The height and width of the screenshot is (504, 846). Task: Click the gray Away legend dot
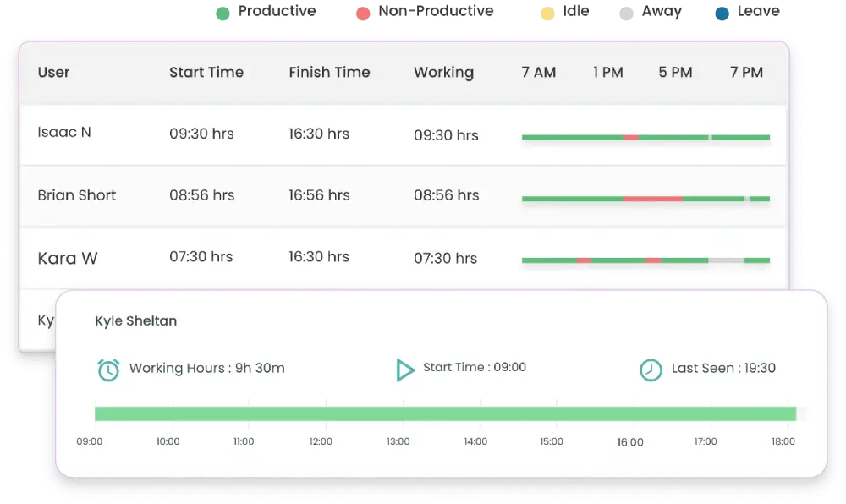click(627, 13)
